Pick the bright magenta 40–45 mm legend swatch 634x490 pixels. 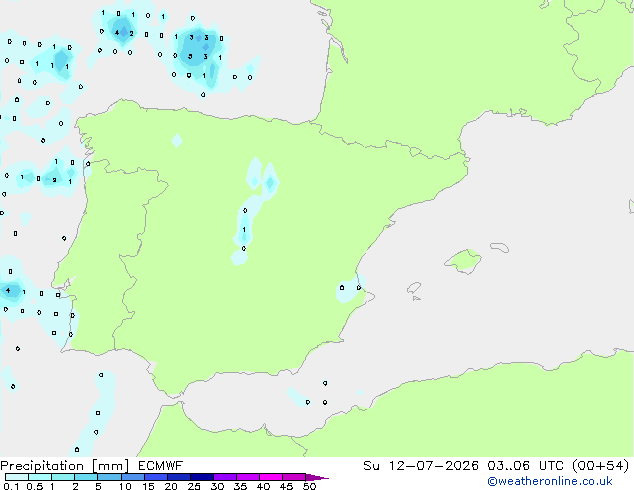(271, 477)
